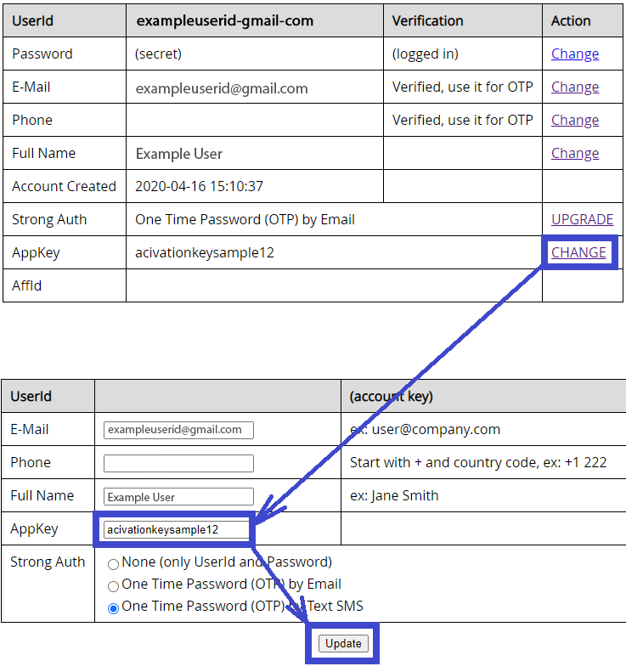The width and height of the screenshot is (626, 672).
Task: Click the Change link for Password
Action: [574, 54]
